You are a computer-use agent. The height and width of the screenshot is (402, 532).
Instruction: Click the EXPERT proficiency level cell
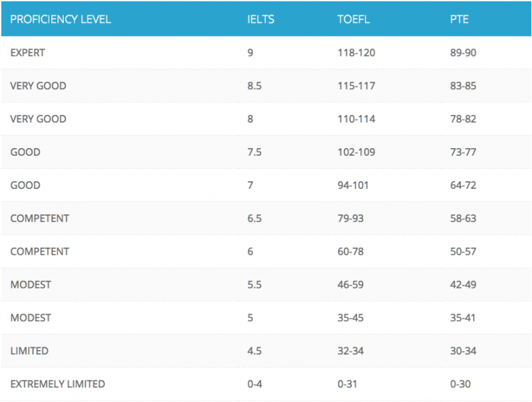pyautogui.click(x=28, y=53)
